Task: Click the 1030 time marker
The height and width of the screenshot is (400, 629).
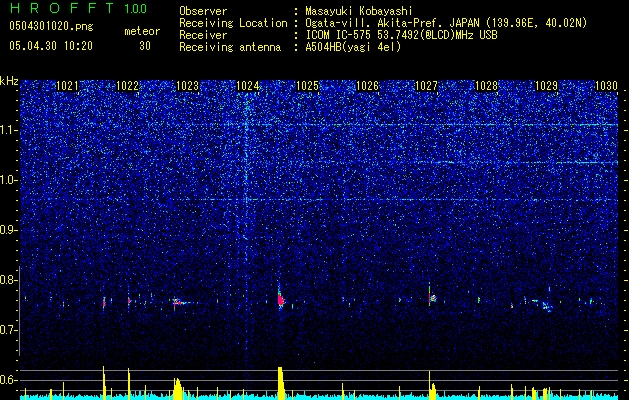Action: 606,85
